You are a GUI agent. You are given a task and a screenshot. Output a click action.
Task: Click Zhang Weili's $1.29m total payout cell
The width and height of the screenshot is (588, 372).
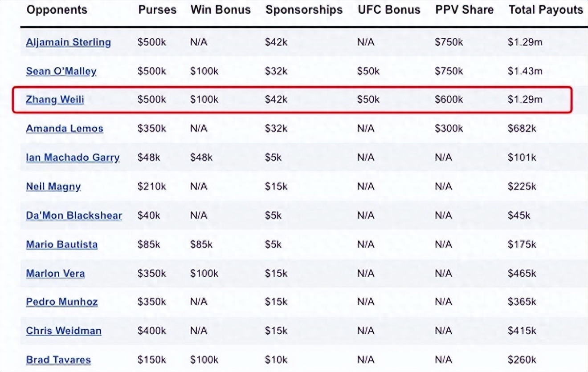(x=525, y=100)
